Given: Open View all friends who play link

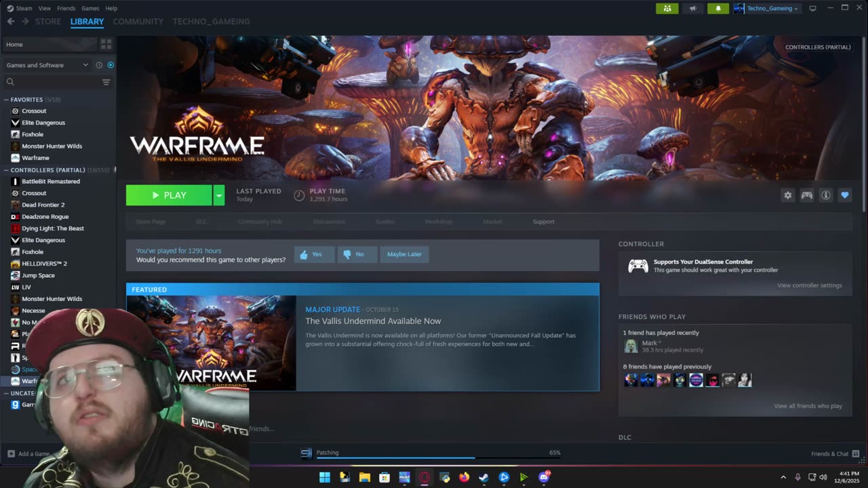Looking at the screenshot, I should point(808,406).
